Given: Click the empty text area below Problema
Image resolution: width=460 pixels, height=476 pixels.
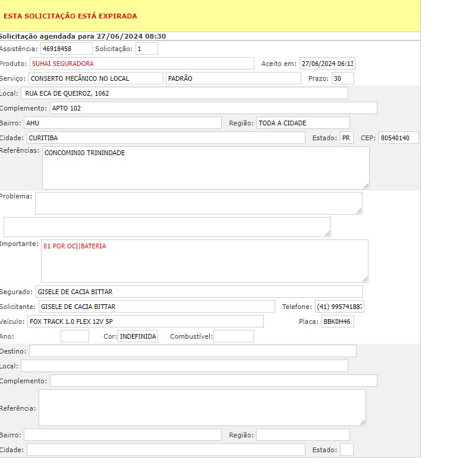Looking at the screenshot, I should click(167, 227).
